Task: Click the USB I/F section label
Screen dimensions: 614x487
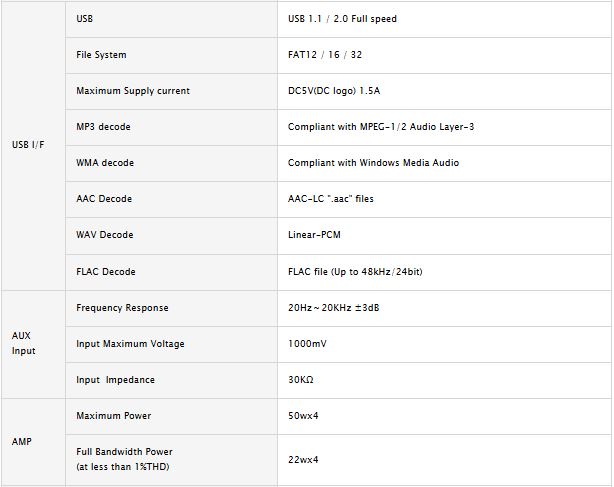Action: coord(28,145)
